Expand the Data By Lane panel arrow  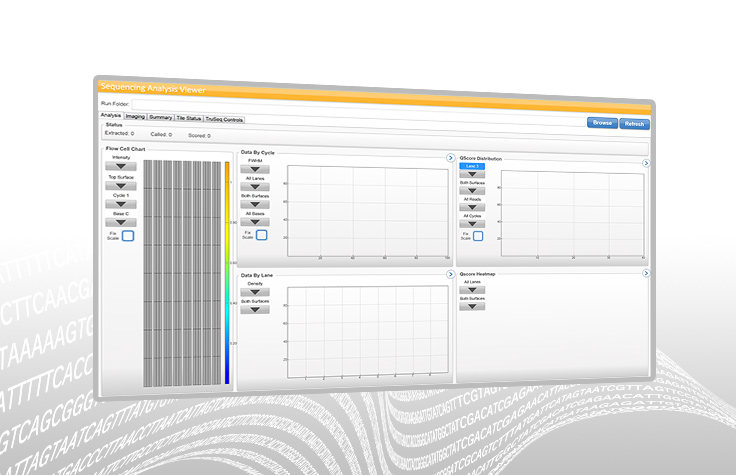[x=450, y=271]
